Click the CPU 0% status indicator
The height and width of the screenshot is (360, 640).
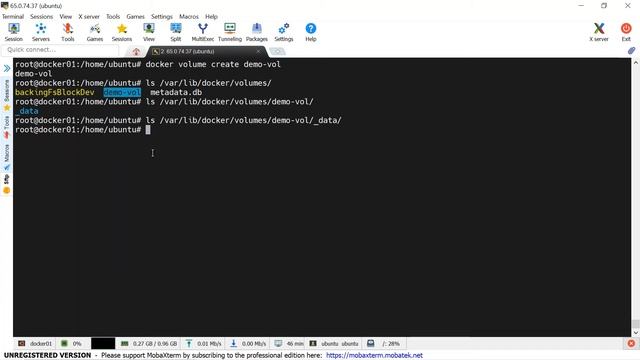click(x=72, y=344)
